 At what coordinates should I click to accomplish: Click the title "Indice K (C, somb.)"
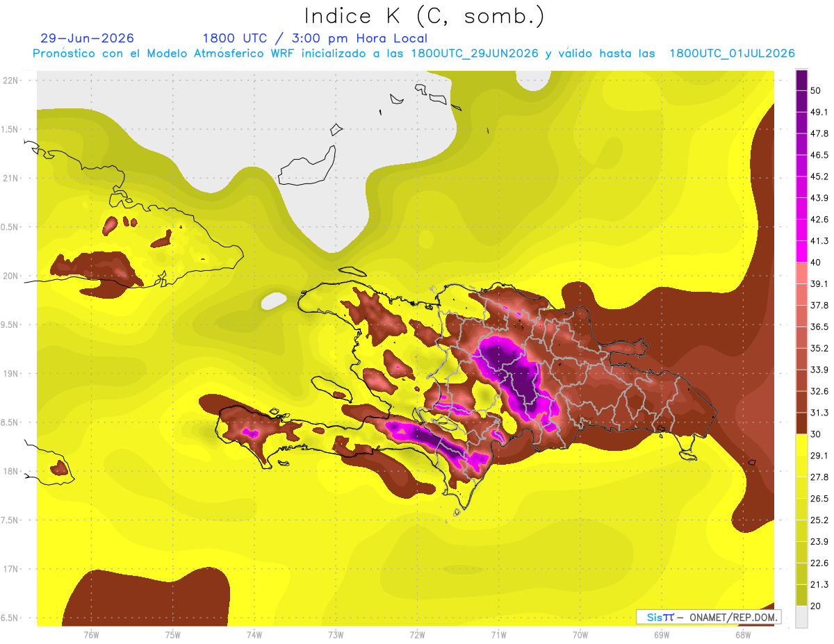click(x=425, y=17)
